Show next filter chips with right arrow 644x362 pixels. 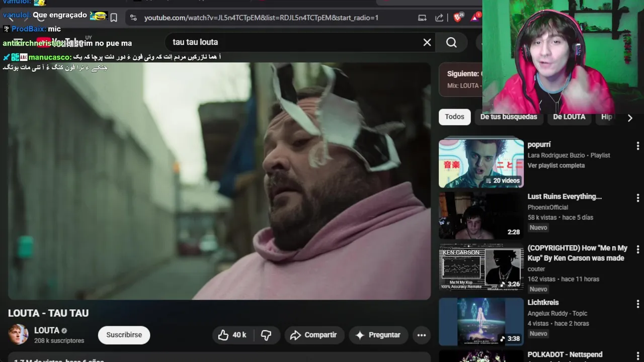(x=629, y=118)
